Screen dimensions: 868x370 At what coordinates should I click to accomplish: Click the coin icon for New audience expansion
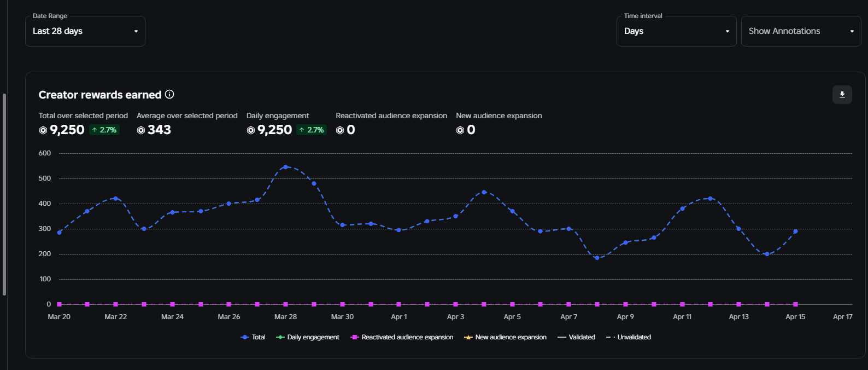click(x=460, y=130)
